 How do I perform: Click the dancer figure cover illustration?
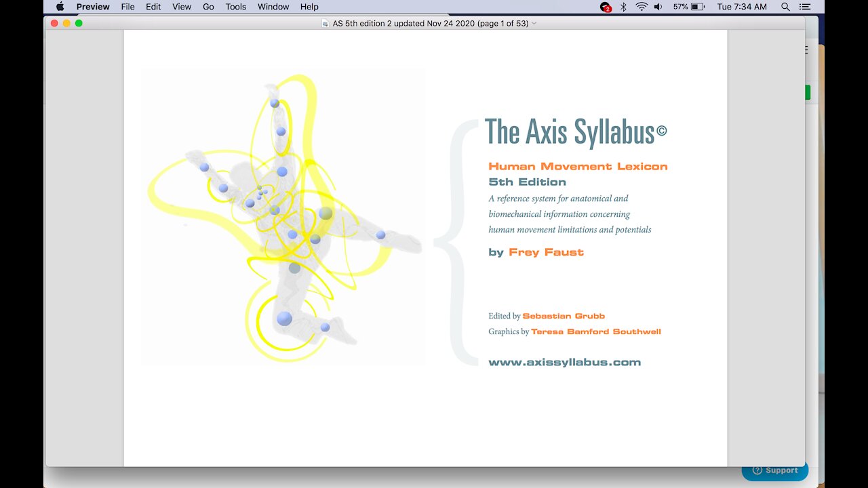(x=283, y=218)
